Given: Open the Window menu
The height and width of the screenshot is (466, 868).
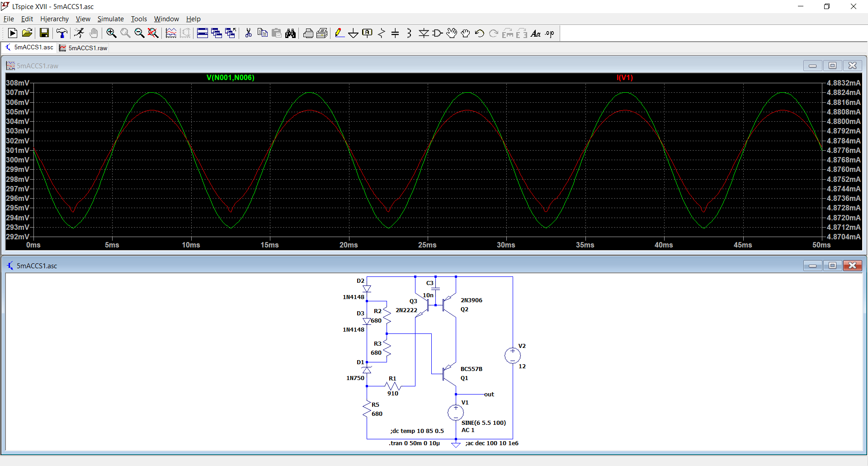Looking at the screenshot, I should [166, 19].
